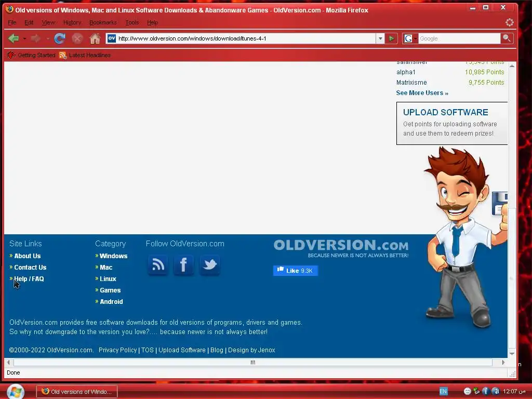Click the EN language indicator

click(x=443, y=391)
